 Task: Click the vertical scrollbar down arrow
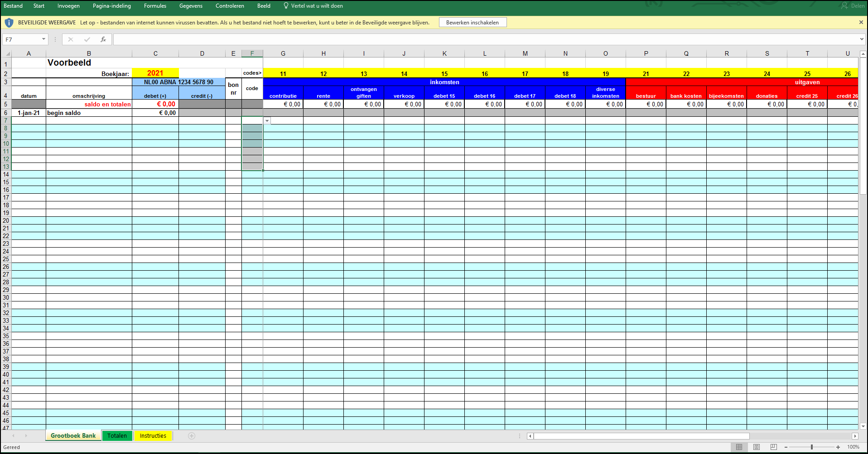863,426
